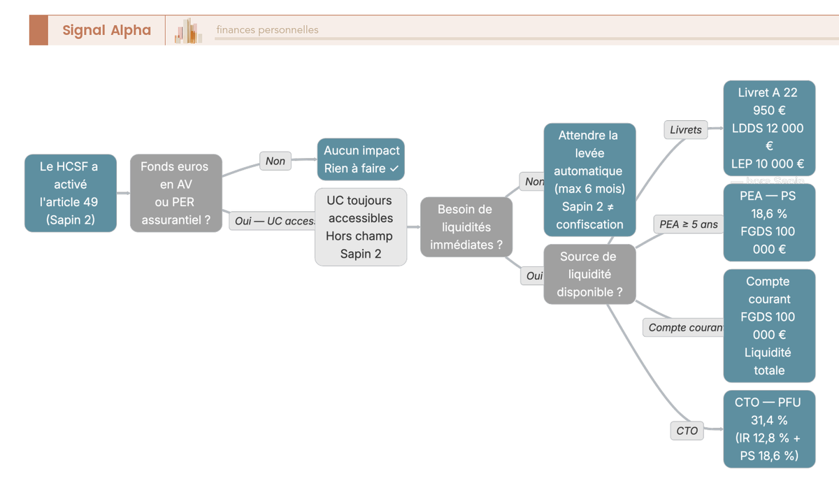Click the finances personnelles subtitle
The image size is (839, 504).
pos(267,30)
